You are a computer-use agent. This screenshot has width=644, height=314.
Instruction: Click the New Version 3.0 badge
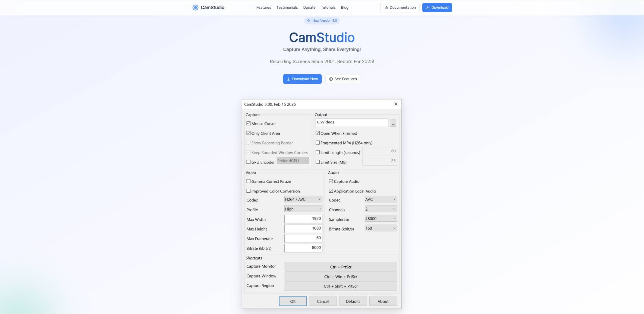click(x=321, y=21)
